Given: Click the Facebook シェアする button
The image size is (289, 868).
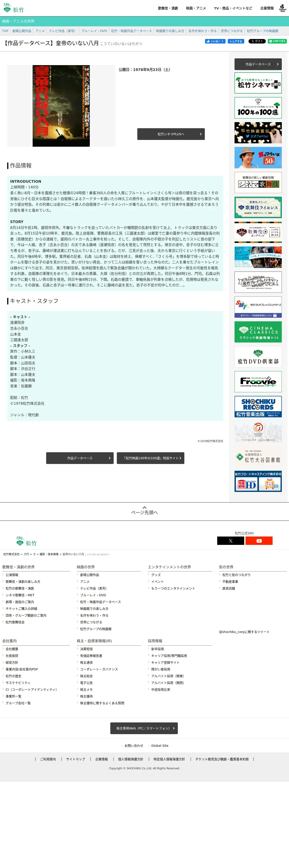Looking at the screenshot, I should pyautogui.click(x=236, y=41).
